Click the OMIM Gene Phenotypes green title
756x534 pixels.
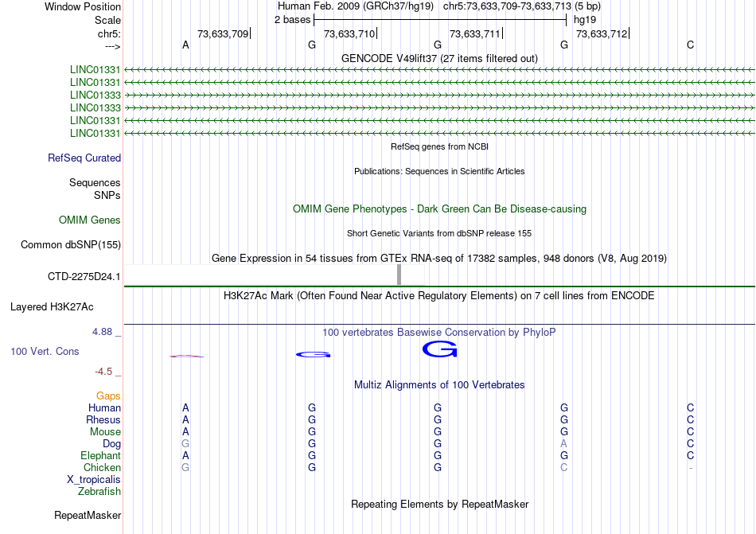[x=439, y=209]
